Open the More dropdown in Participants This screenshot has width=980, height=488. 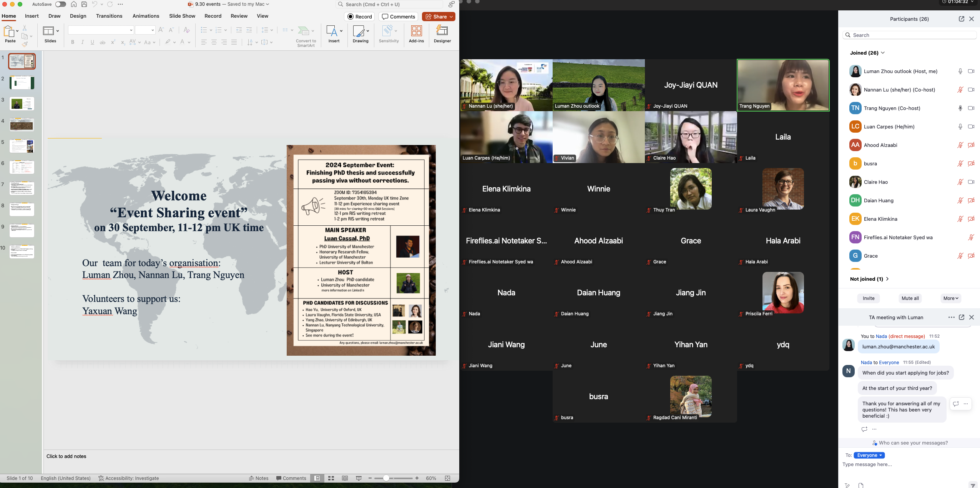[x=951, y=298]
